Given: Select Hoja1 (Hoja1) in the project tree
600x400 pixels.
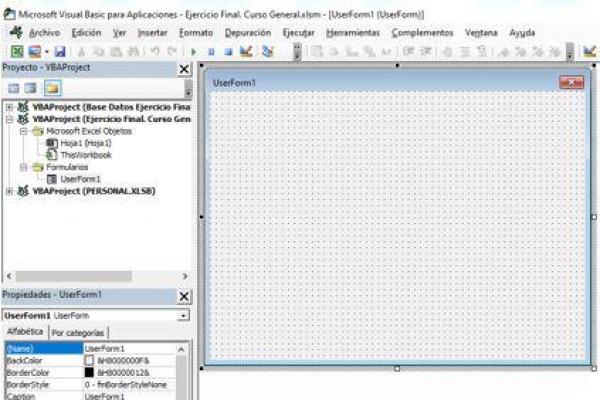Looking at the screenshot, I should point(84,143).
